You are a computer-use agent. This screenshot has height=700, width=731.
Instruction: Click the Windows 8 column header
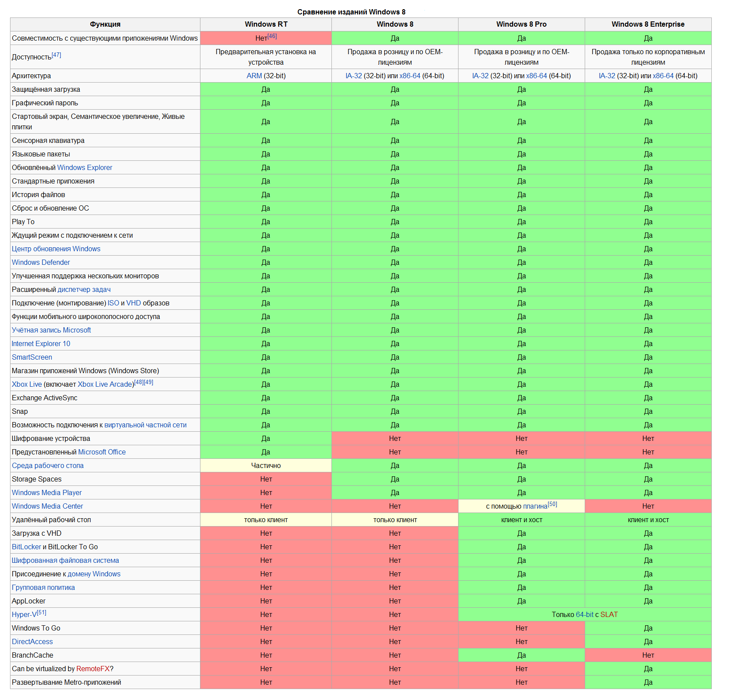pos(395,24)
